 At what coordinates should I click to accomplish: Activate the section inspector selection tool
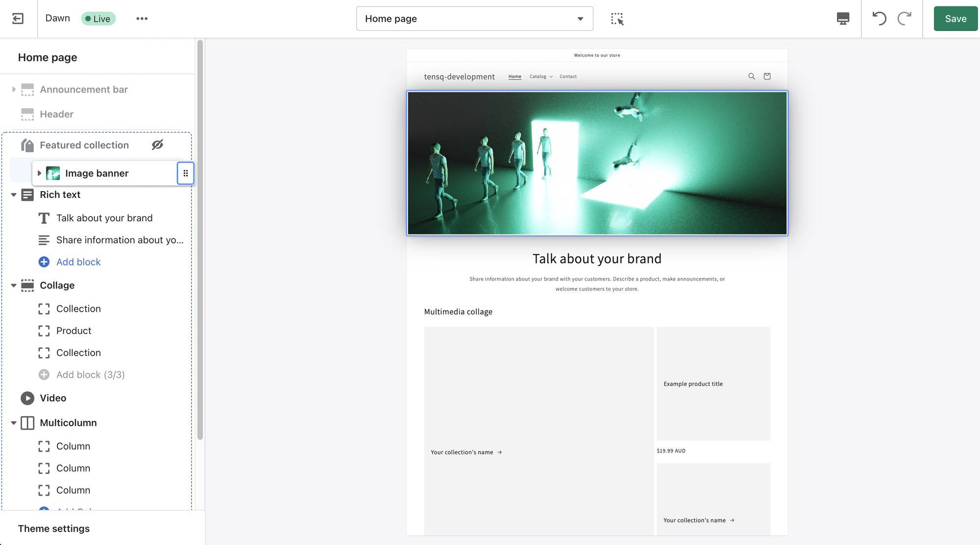(x=617, y=19)
